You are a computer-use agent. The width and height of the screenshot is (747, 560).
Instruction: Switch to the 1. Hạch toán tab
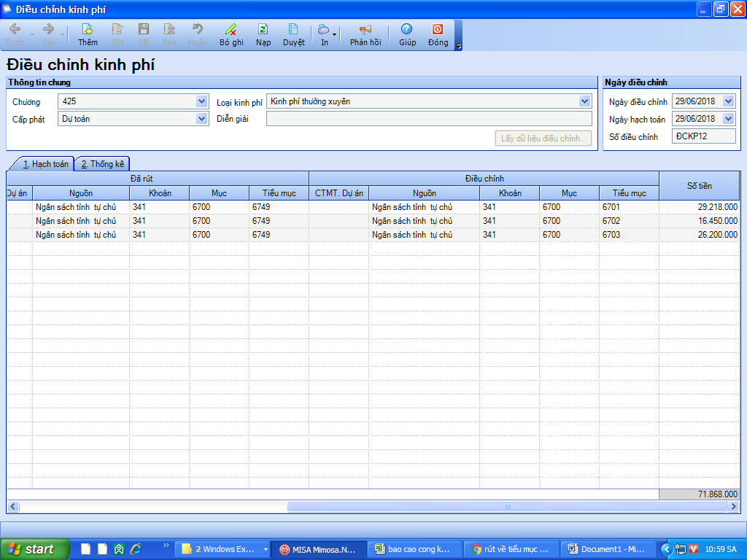45,164
